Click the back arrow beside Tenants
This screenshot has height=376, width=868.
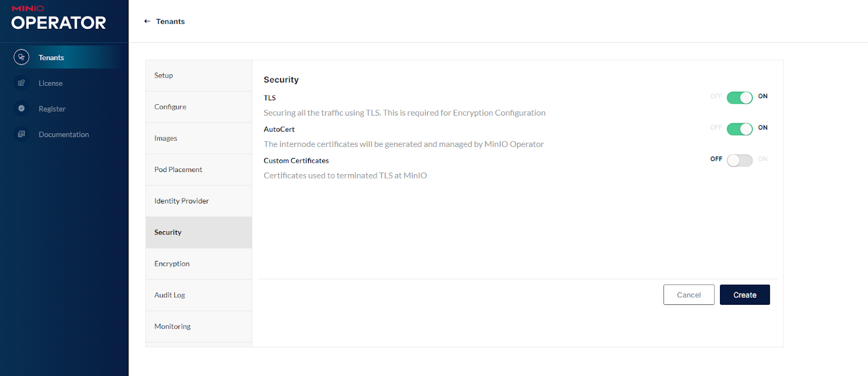click(x=147, y=21)
